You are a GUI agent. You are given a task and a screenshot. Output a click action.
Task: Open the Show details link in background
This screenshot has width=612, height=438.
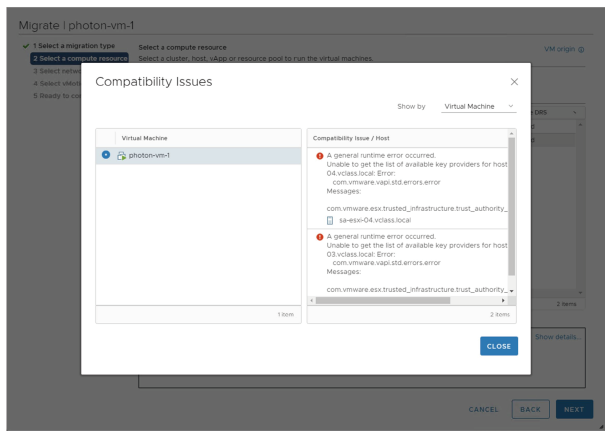pyautogui.click(x=558, y=337)
